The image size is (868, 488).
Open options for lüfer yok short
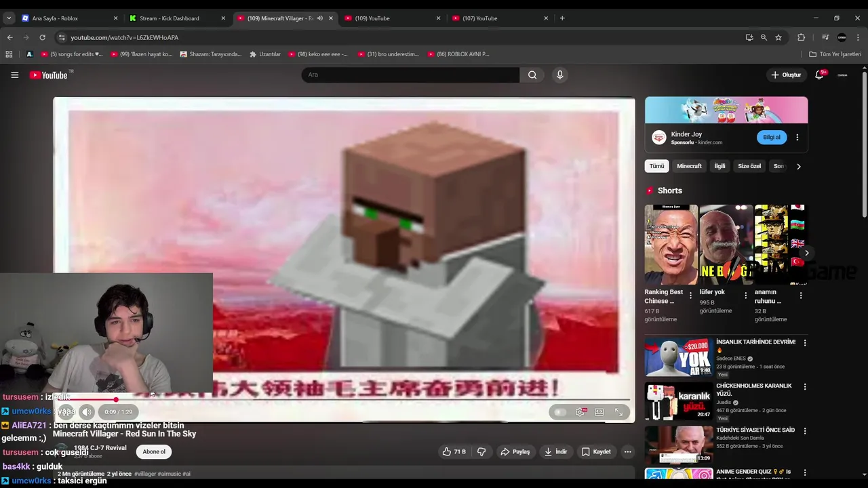pyautogui.click(x=745, y=296)
